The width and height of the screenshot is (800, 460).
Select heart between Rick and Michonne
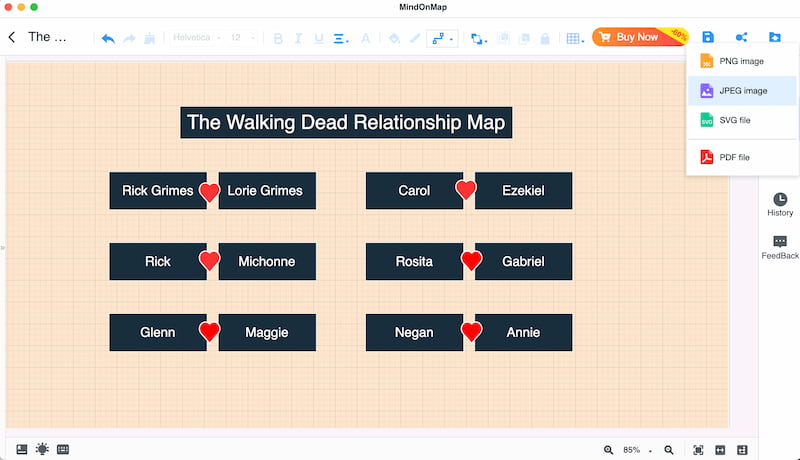[209, 261]
